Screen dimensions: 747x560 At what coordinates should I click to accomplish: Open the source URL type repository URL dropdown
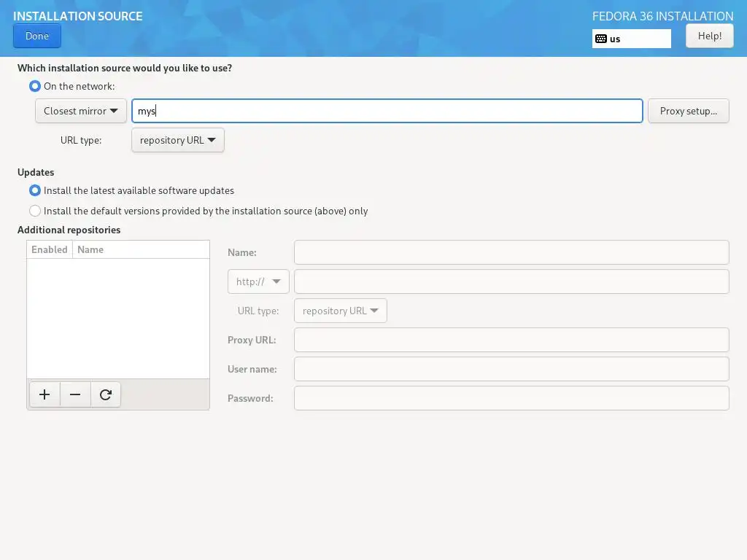point(178,140)
